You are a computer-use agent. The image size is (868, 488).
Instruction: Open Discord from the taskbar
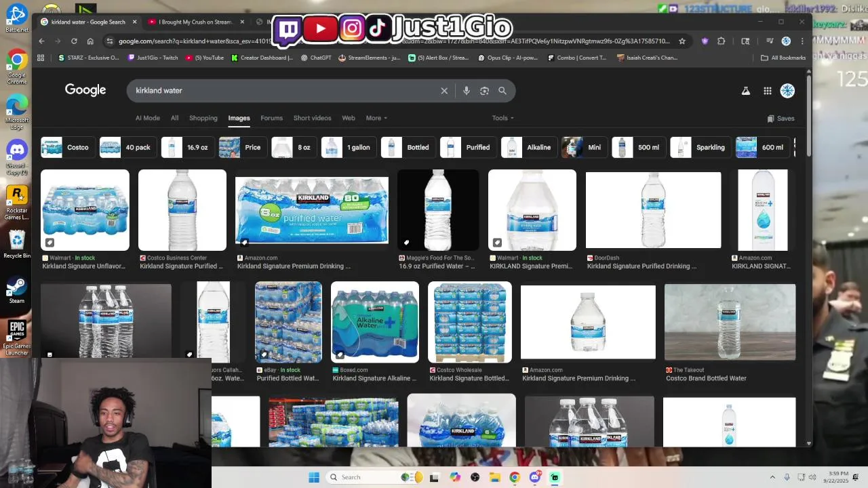tap(534, 477)
